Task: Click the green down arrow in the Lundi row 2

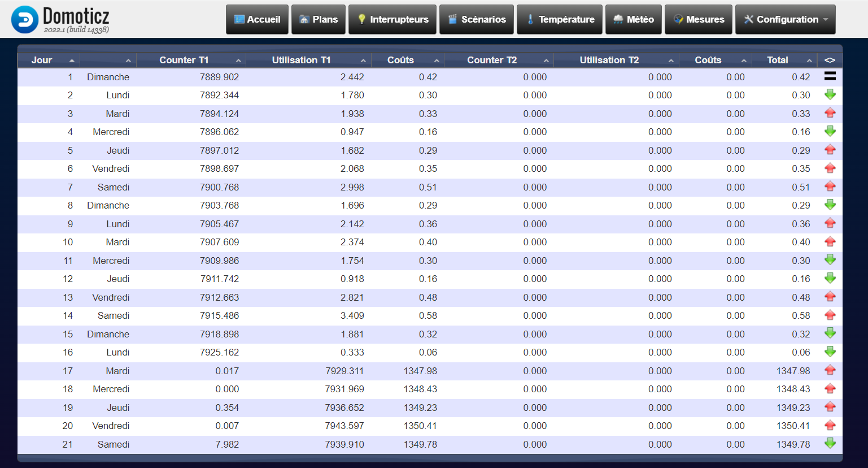Action: [x=830, y=94]
